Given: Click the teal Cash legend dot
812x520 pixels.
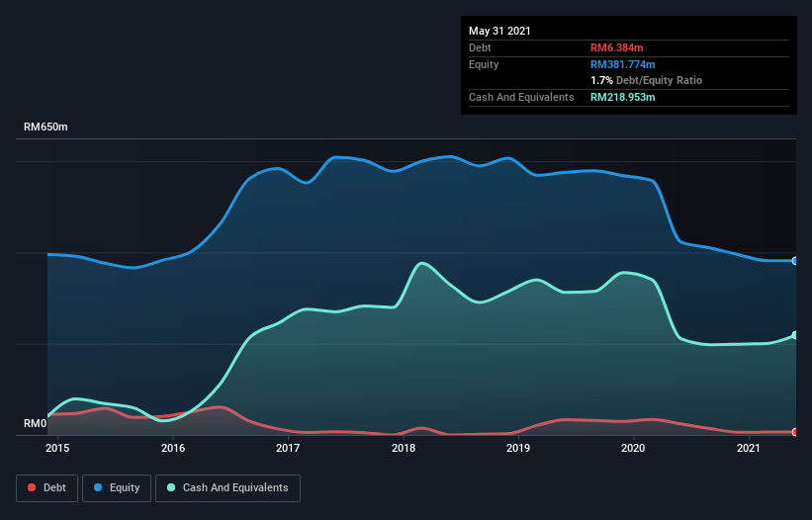Looking at the screenshot, I should click(171, 487).
